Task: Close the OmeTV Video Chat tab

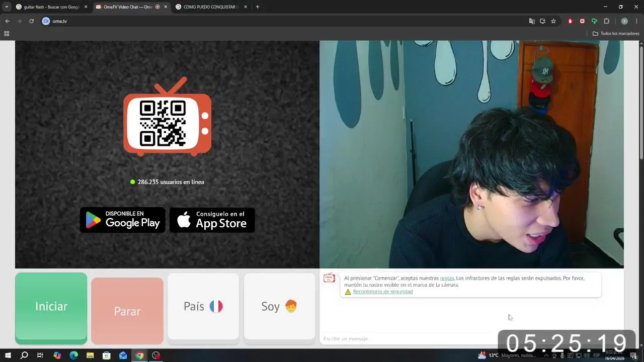Action: (x=166, y=7)
